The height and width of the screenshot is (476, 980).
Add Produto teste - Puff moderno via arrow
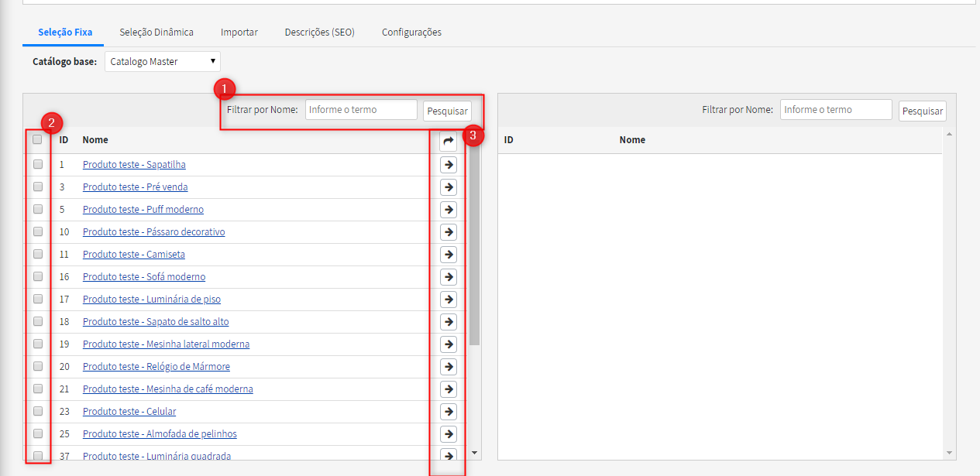click(449, 209)
